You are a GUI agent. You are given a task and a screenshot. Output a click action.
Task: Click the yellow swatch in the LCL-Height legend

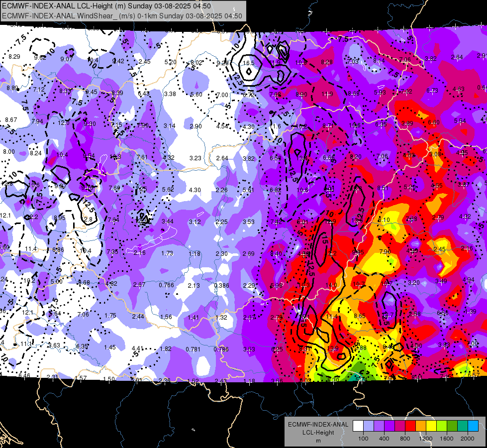tap(431, 426)
